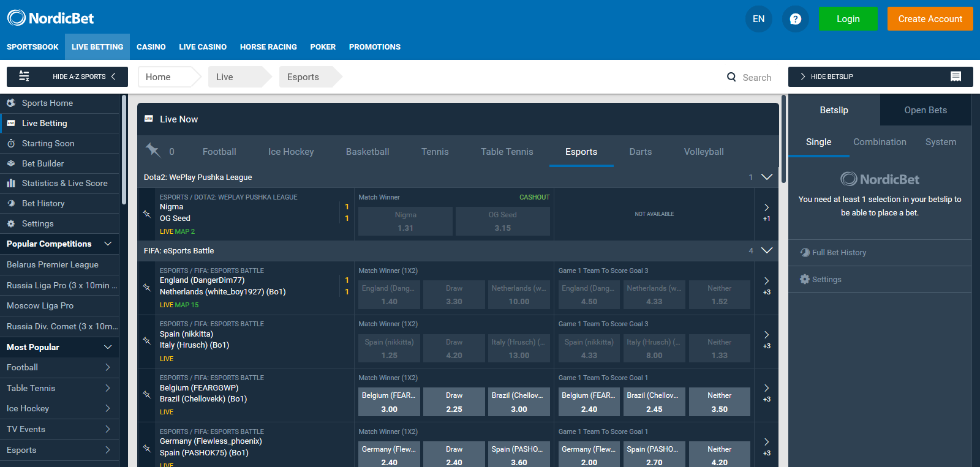Expand the Table Tennis sidebar item

[108, 388]
